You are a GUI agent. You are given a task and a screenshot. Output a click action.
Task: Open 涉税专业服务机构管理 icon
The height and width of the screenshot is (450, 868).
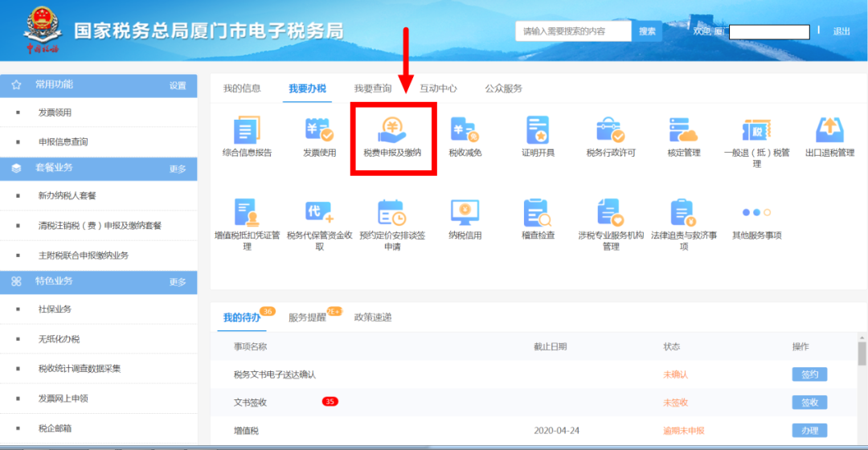click(x=611, y=213)
